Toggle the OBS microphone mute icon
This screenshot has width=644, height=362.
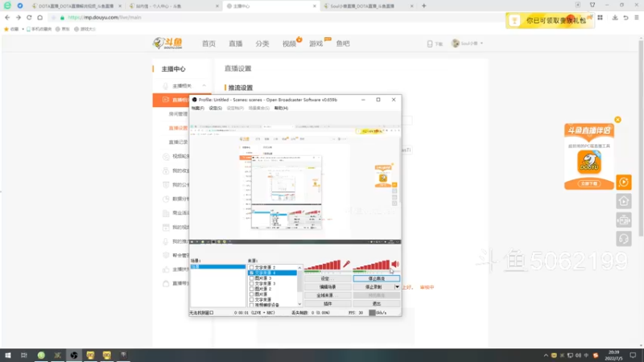(347, 264)
